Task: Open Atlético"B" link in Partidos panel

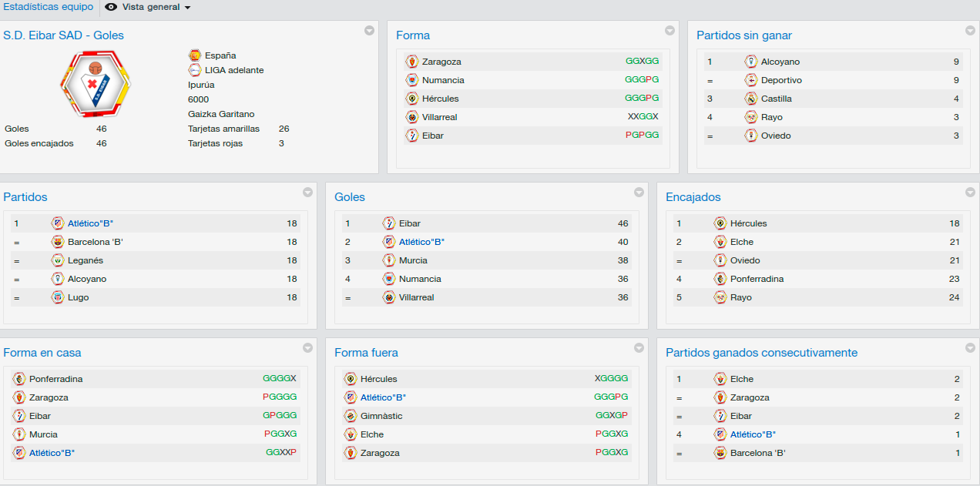Action: [91, 223]
